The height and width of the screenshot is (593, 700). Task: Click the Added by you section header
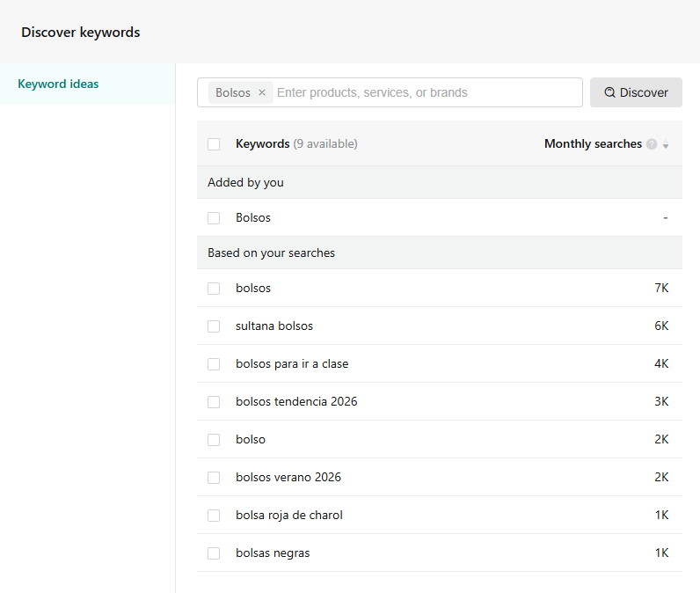click(440, 182)
